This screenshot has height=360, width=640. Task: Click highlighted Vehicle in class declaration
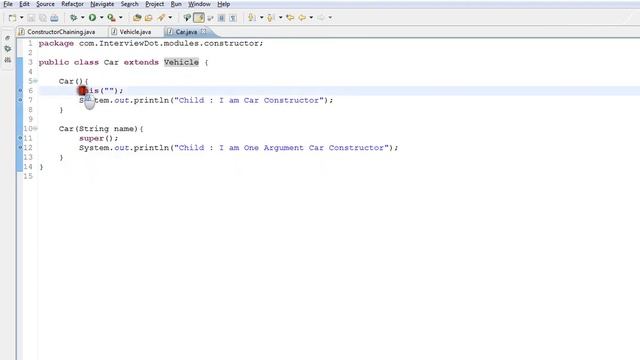click(181, 62)
